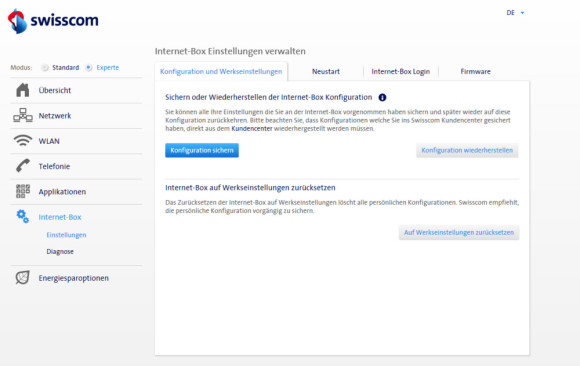Viewport: 580px width, 366px height.
Task: Open the Energiesparoptionen leaf icon
Action: 22,278
